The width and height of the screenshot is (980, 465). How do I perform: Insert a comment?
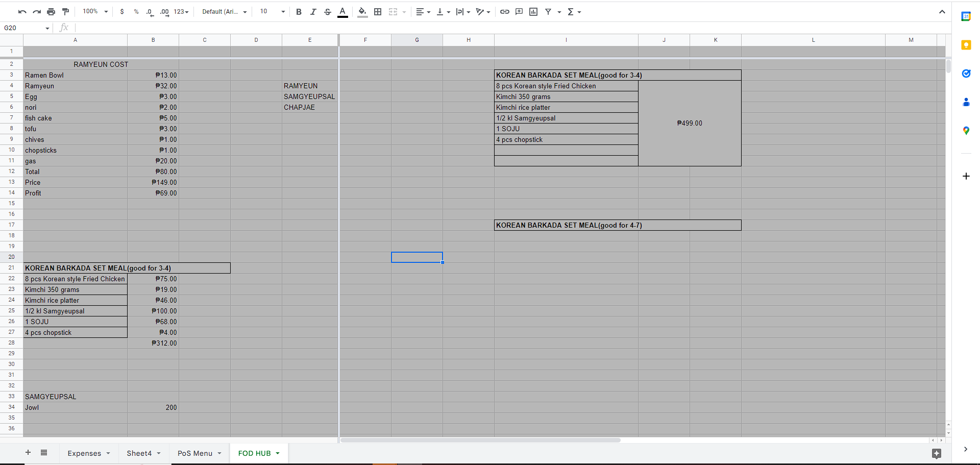[x=519, y=12]
